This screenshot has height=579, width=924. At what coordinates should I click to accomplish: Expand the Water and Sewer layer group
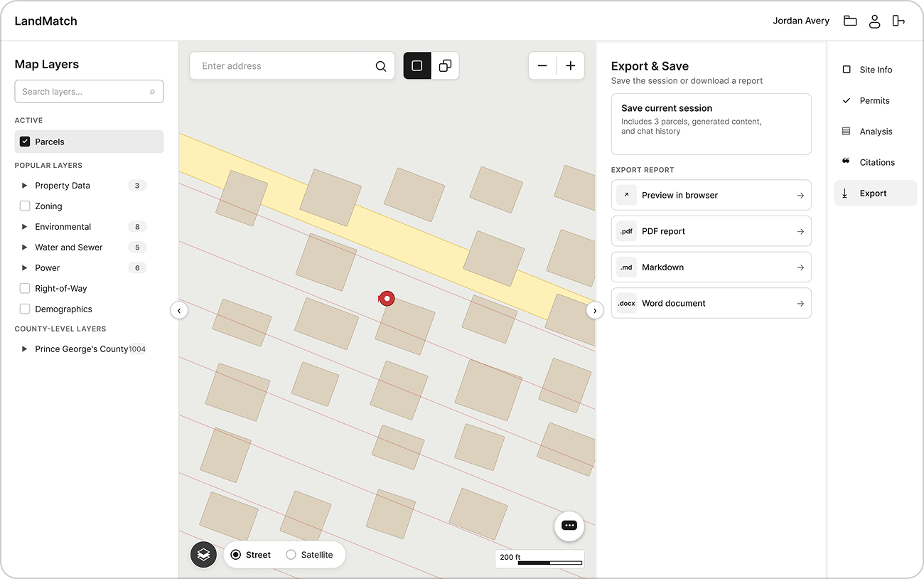coord(25,248)
